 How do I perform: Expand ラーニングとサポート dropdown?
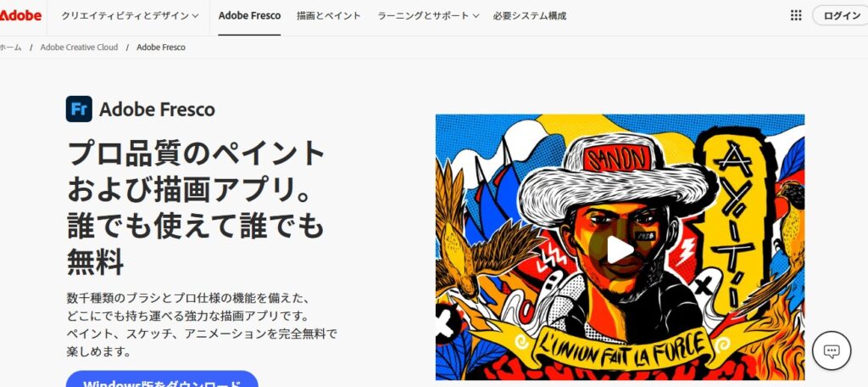click(x=428, y=15)
